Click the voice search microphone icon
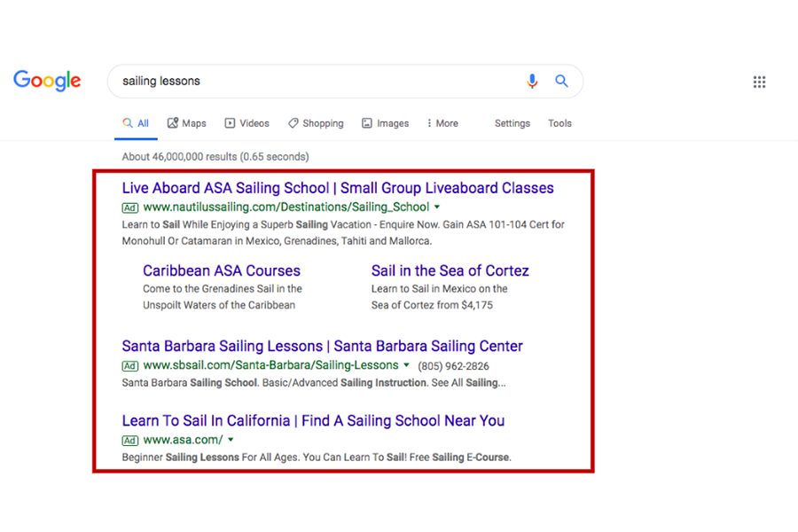 [x=532, y=81]
